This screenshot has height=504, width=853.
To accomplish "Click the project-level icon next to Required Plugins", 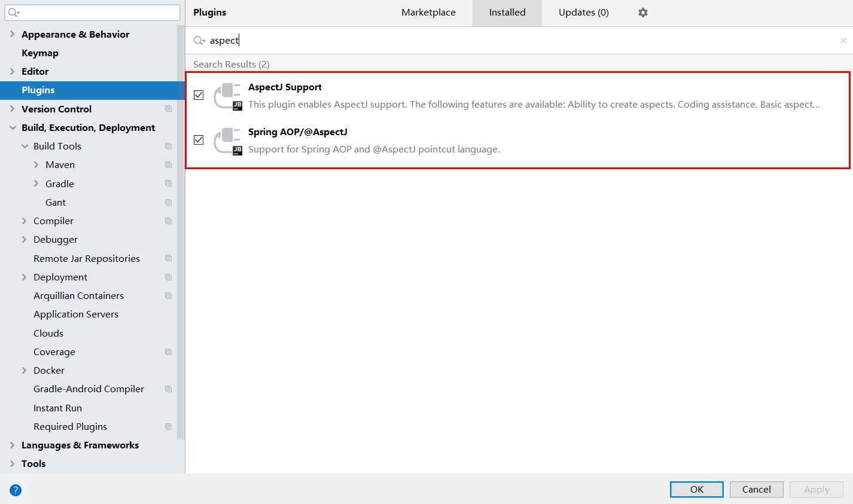I will coord(168,426).
